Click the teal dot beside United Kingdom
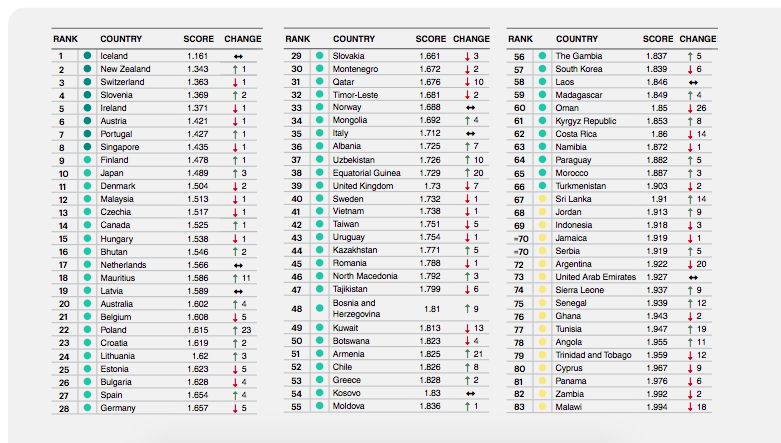781x443 pixels. click(320, 186)
